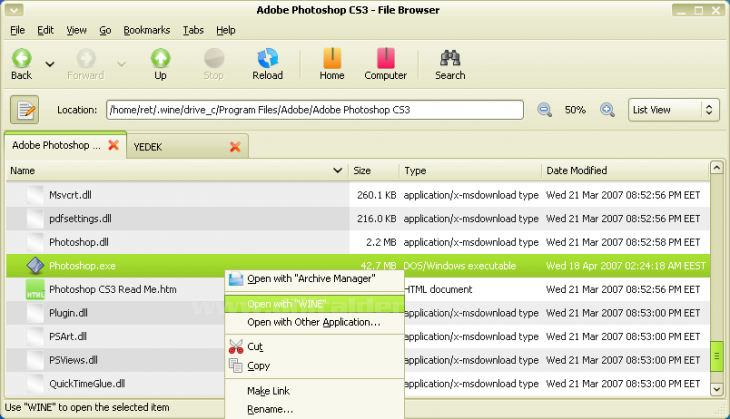Switch to the YEDEK tab

148,147
